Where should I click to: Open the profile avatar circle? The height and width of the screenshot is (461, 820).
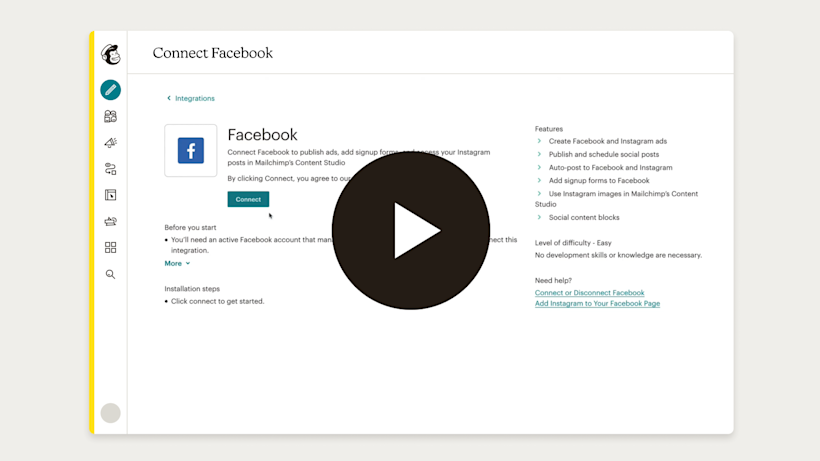coord(111,413)
